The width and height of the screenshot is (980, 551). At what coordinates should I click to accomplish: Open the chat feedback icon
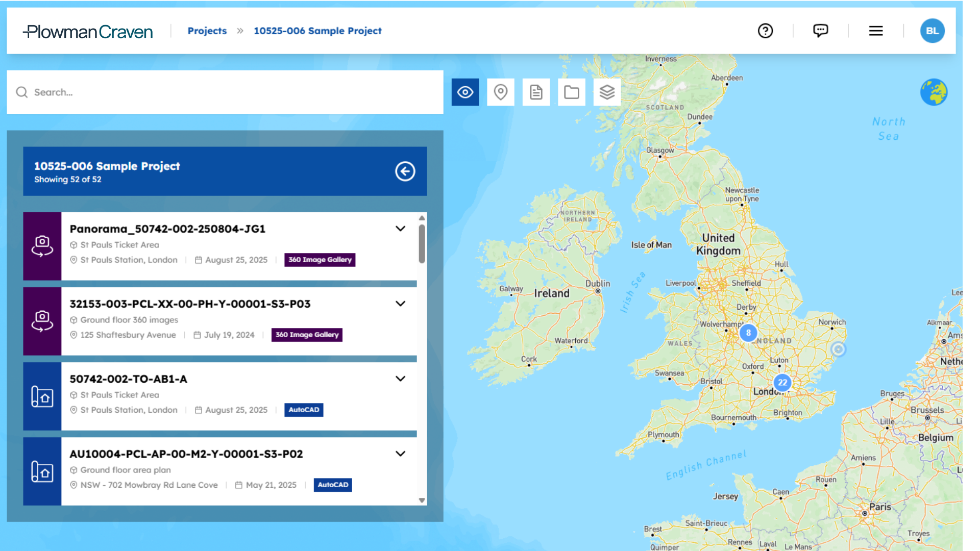[x=820, y=31]
